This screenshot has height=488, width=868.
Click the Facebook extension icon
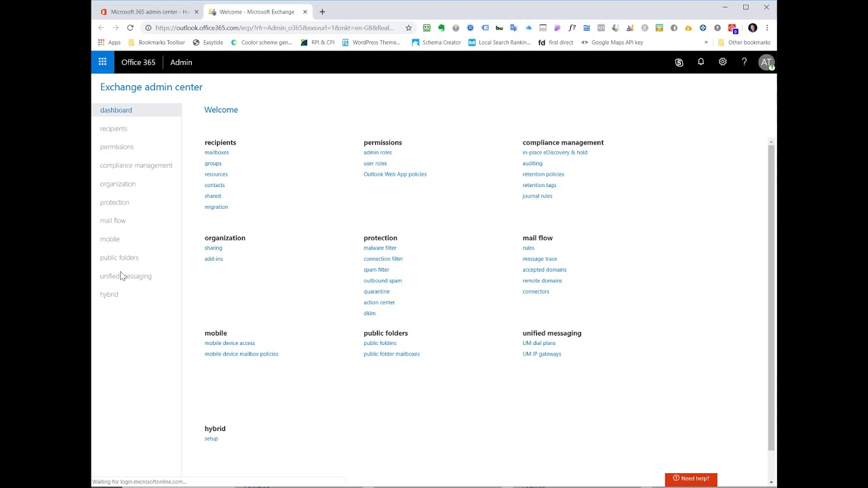[673, 28]
